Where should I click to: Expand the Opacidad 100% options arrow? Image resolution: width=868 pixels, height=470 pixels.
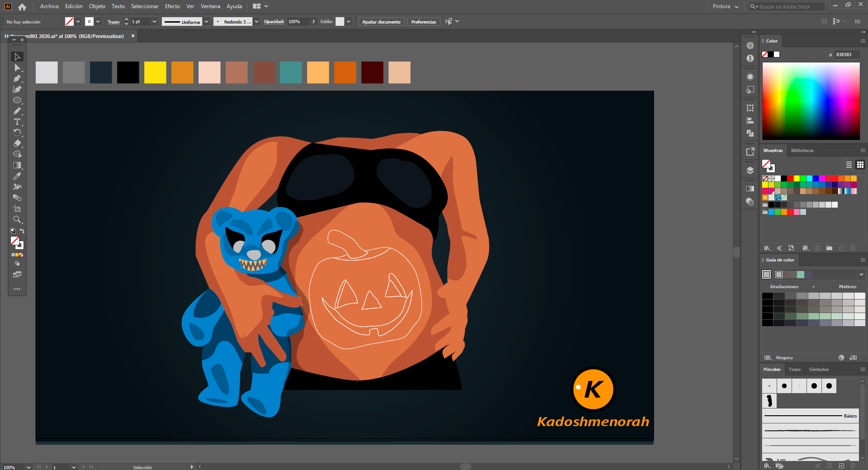pos(313,21)
